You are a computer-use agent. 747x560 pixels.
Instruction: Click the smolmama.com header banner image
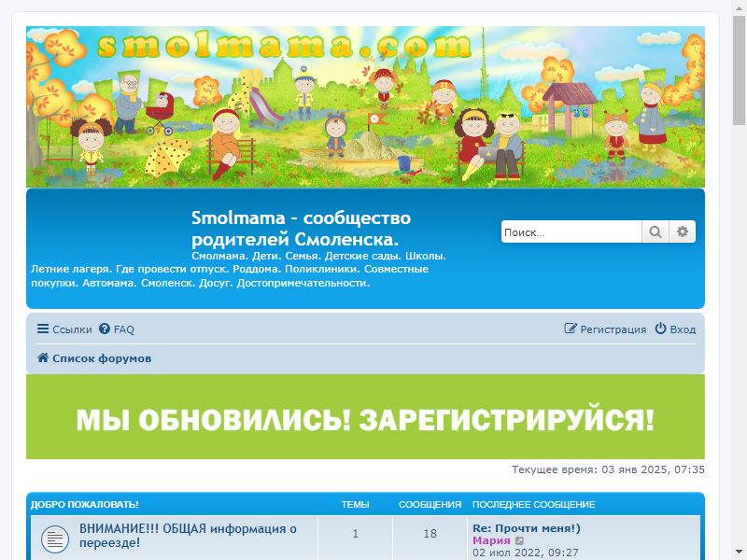(365, 106)
